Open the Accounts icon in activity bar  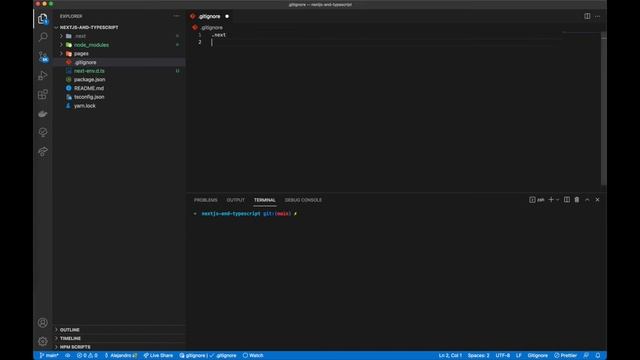[43, 322]
